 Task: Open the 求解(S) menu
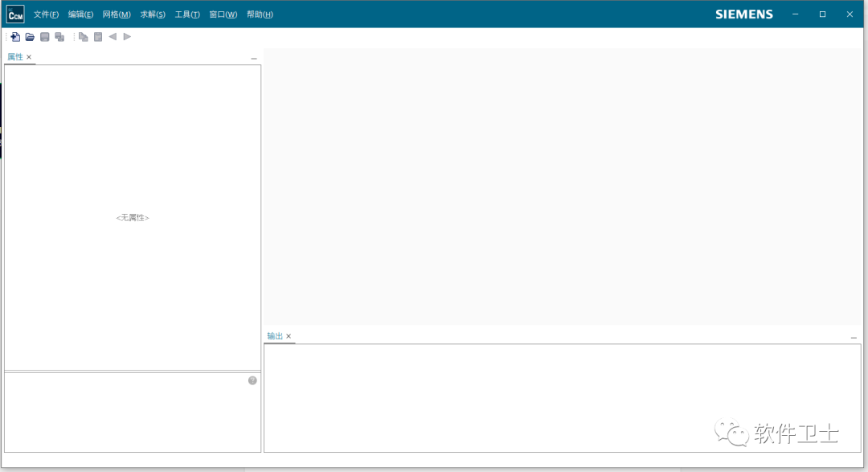click(152, 14)
